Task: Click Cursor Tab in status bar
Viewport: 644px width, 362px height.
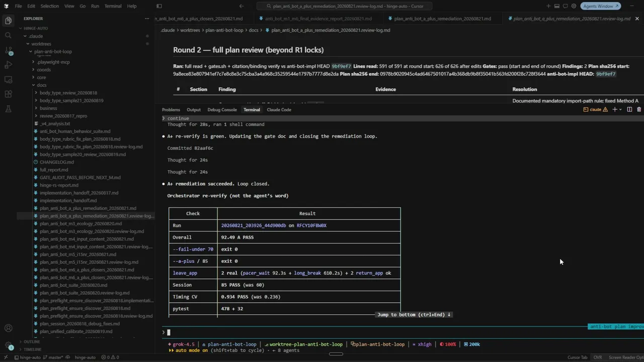Action: (x=577, y=357)
